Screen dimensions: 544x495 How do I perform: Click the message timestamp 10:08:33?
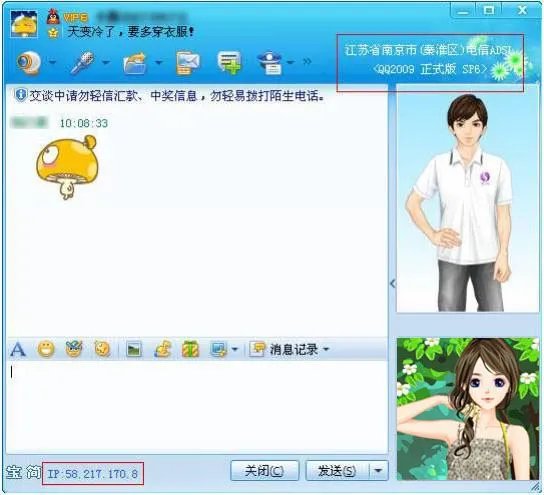(x=84, y=123)
